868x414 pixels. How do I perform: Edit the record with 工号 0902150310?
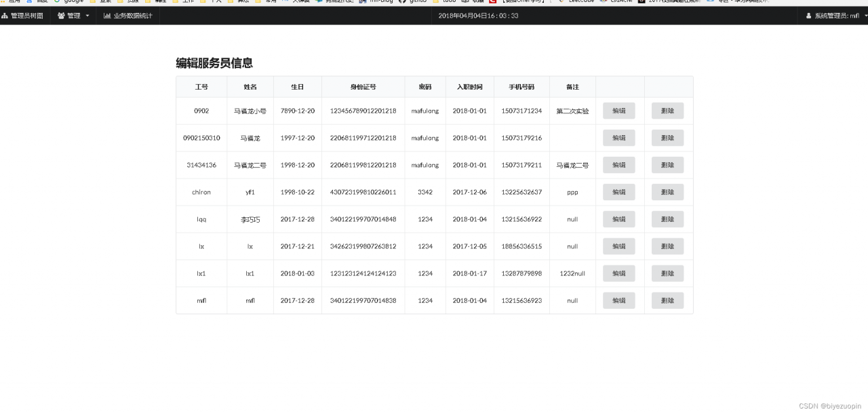[619, 138]
